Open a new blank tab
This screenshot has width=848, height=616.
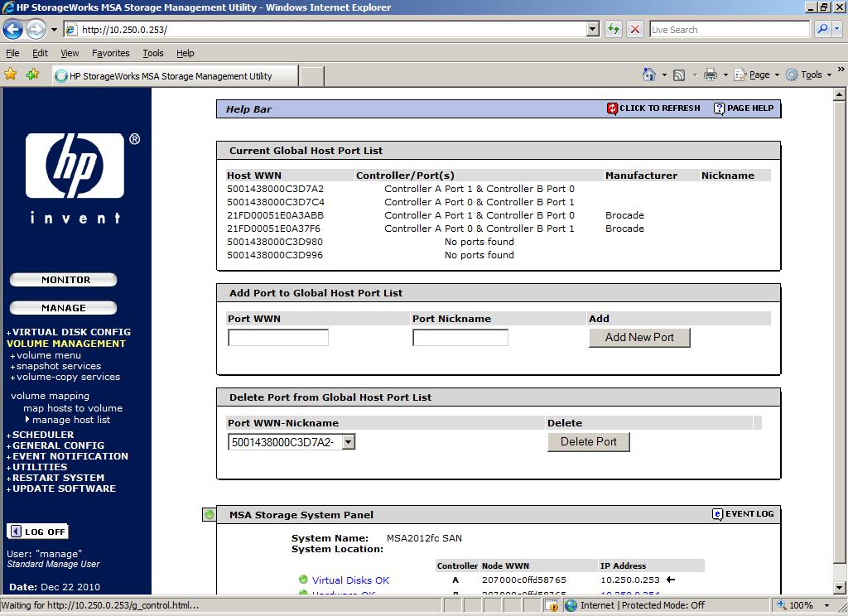312,76
